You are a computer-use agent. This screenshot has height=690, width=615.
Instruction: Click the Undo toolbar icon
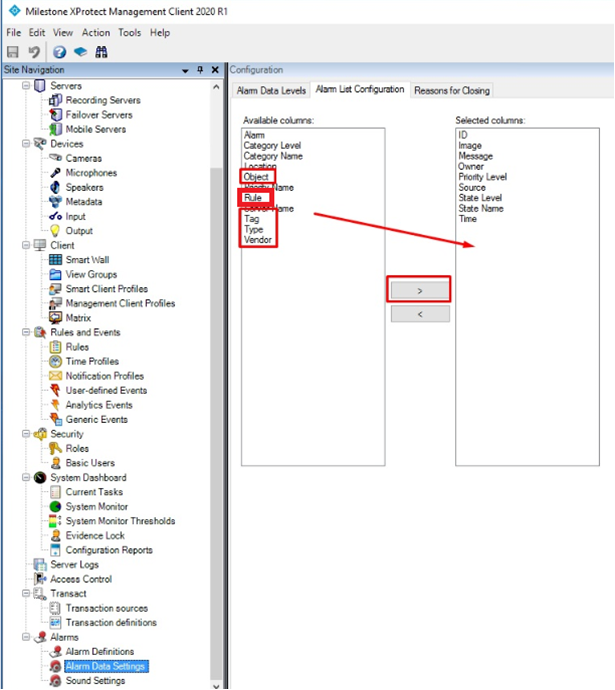[x=34, y=52]
